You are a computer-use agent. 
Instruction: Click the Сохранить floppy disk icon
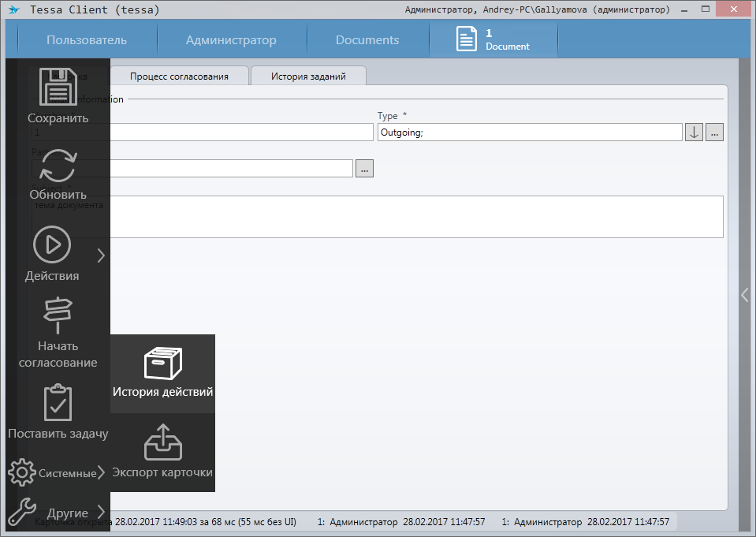click(58, 87)
